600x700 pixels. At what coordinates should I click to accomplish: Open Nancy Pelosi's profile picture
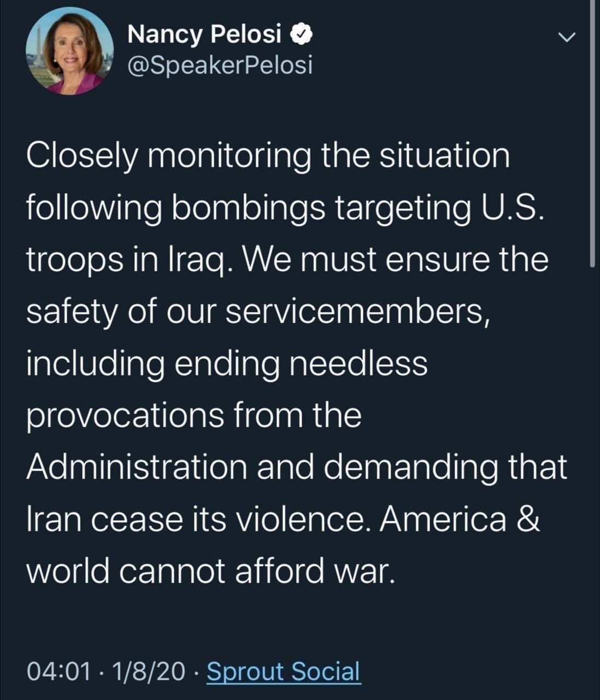coord(69,50)
